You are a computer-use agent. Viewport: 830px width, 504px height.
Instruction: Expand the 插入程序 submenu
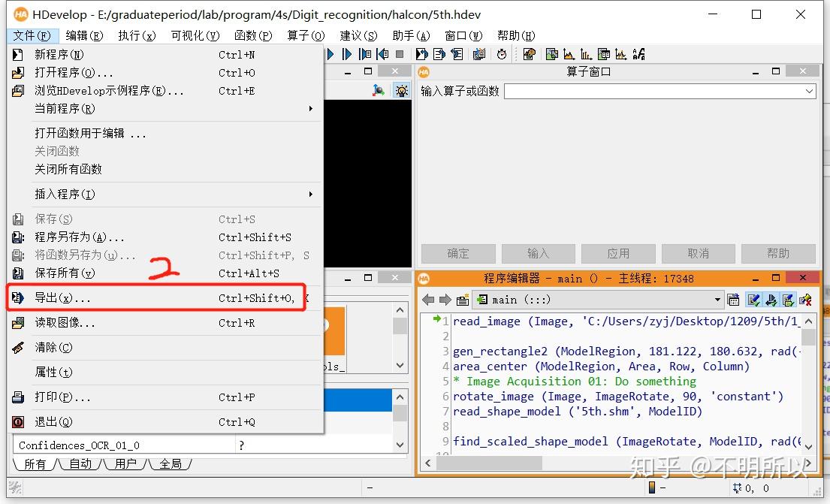(x=165, y=195)
